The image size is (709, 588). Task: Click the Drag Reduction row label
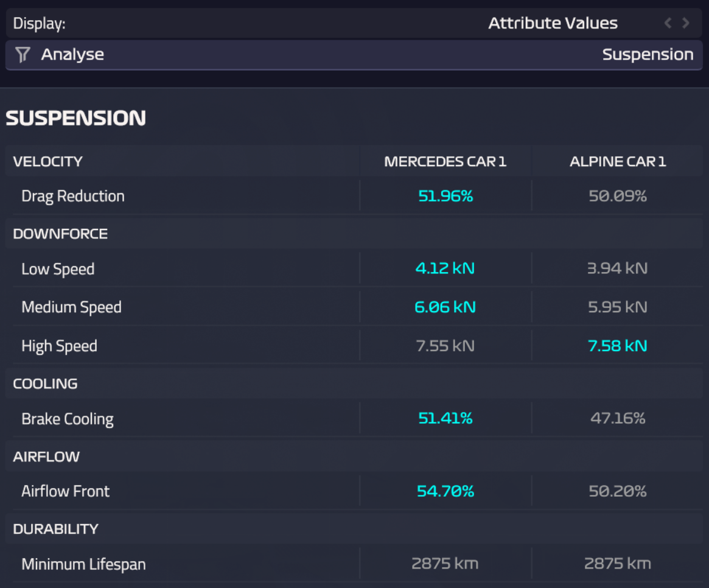click(x=73, y=196)
